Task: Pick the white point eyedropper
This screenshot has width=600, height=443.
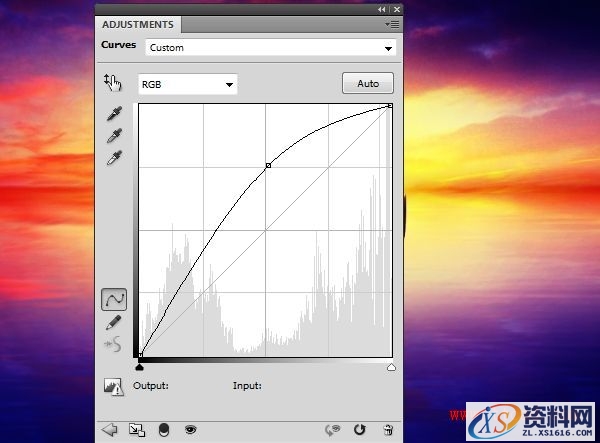Action: click(x=114, y=159)
